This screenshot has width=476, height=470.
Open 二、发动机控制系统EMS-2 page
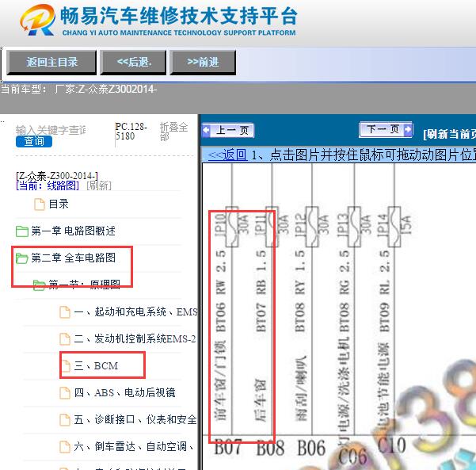(135, 338)
